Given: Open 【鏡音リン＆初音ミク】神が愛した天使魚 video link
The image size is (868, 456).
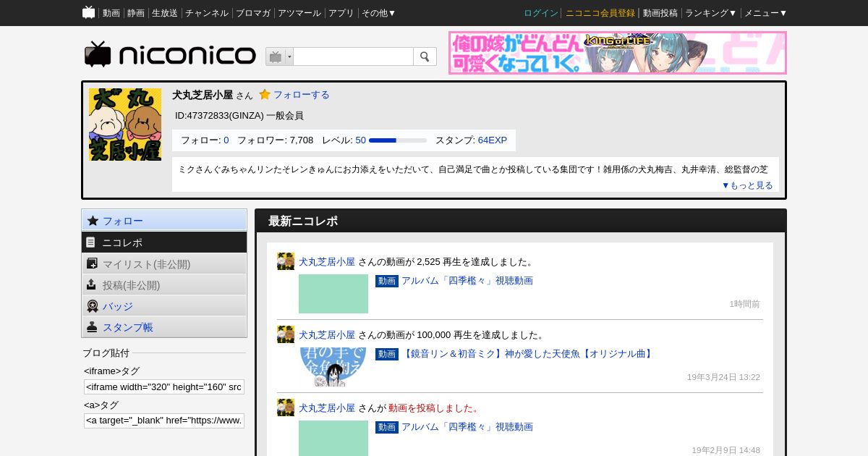Looking at the screenshot, I should coord(528,354).
